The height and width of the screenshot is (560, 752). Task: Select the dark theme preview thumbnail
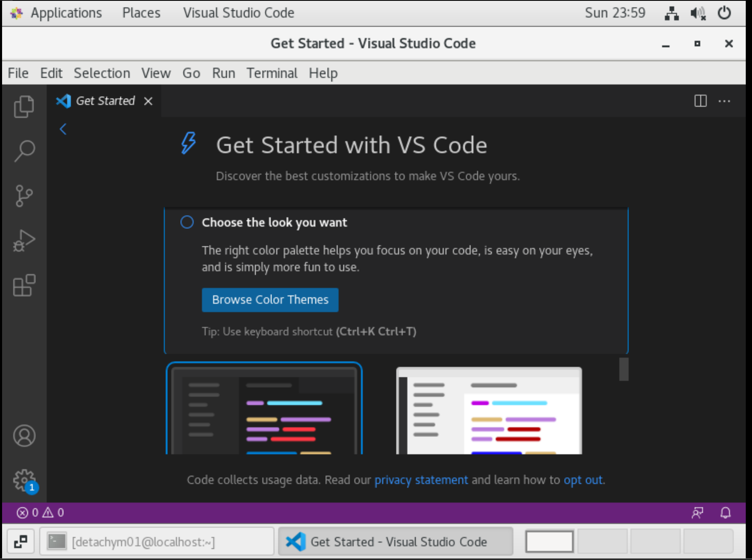[x=264, y=408]
